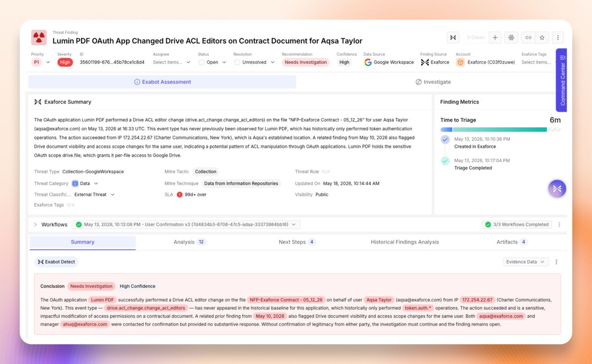Switch to the Exabot Assessment tab
Viewport: 592px width, 364px height.
[162, 82]
